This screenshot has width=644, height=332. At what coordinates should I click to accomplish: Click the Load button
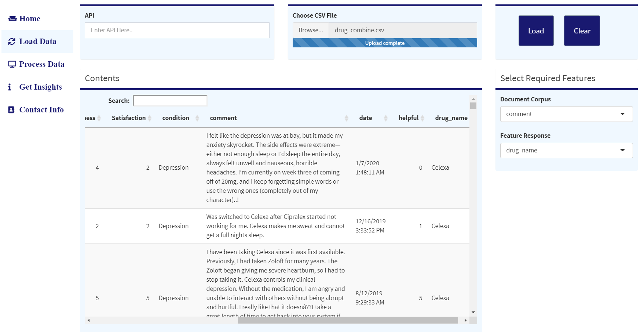pos(536,31)
